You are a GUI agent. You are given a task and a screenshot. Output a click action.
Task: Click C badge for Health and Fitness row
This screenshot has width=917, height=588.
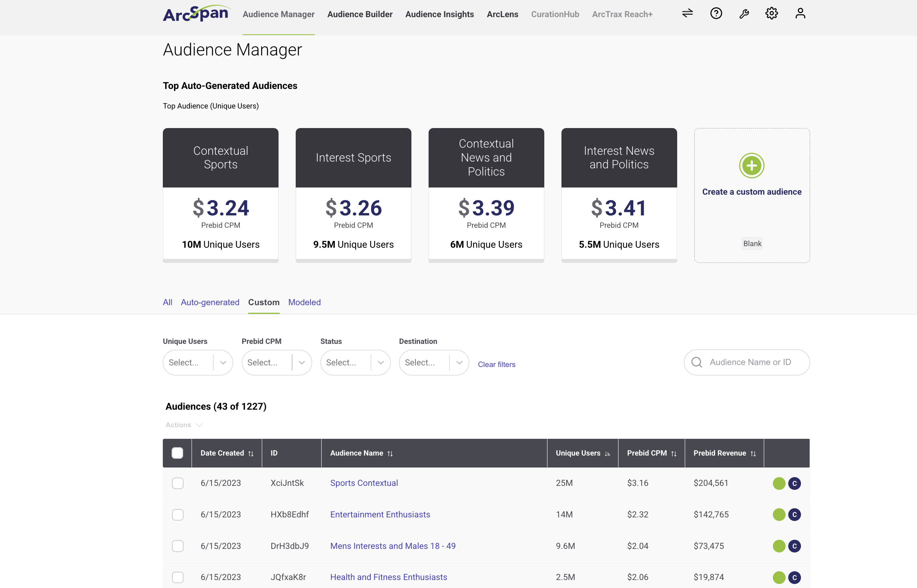coord(794,577)
